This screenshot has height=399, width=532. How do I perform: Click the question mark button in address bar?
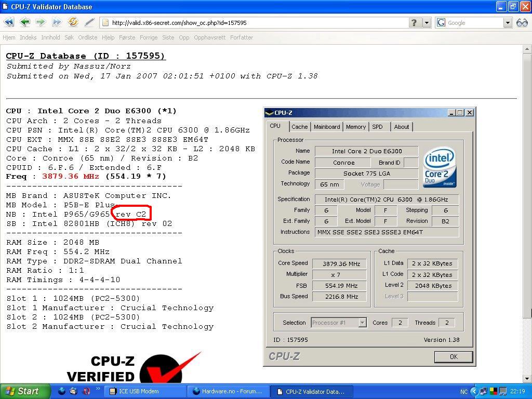[414, 23]
